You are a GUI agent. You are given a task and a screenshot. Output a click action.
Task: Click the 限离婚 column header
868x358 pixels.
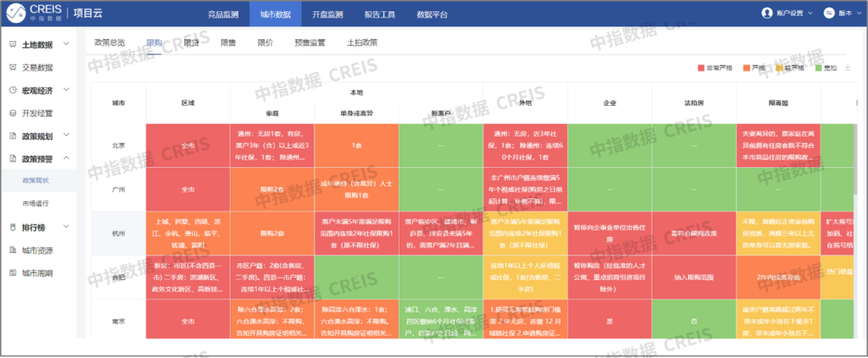pyautogui.click(x=778, y=104)
